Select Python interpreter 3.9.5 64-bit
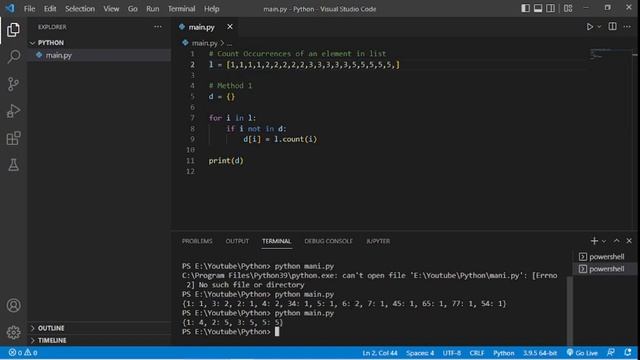The height and width of the screenshot is (360, 640). point(540,353)
